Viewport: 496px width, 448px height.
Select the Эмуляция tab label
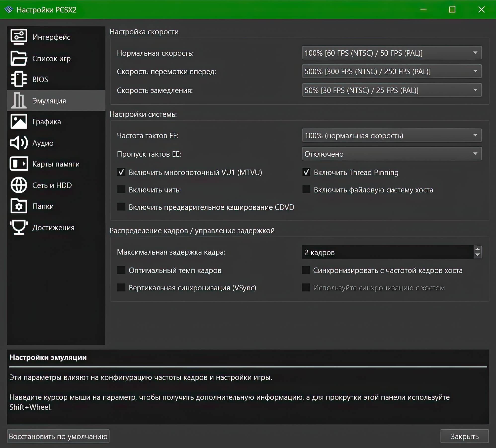[49, 101]
